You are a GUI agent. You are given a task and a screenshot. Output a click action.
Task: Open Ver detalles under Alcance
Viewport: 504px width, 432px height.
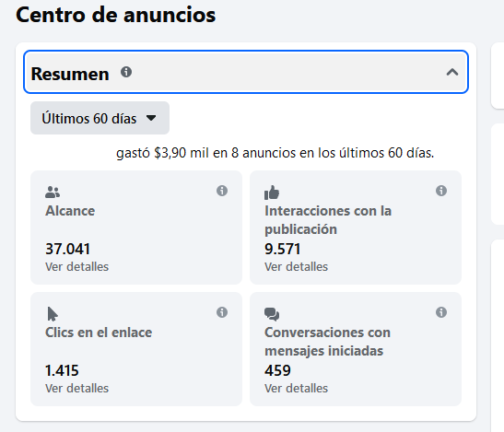[x=76, y=267]
